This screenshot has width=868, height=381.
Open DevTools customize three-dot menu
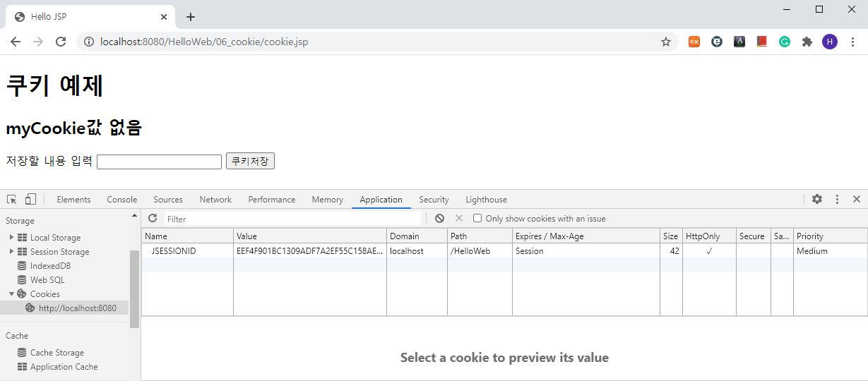click(837, 199)
